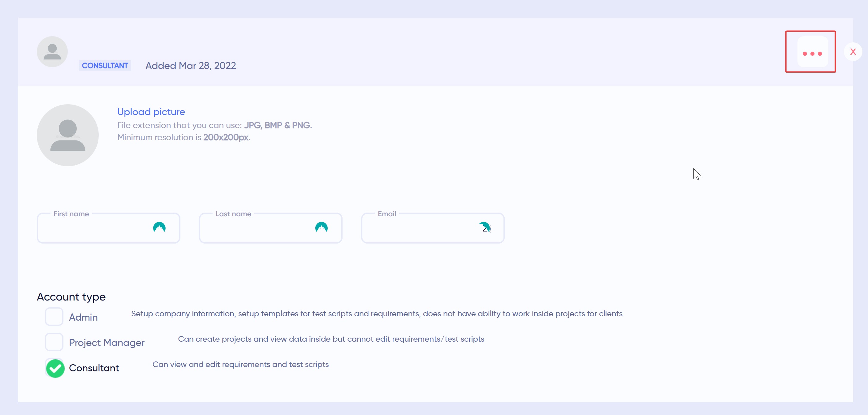This screenshot has width=868, height=415.
Task: Click the Upload picture link
Action: 151,111
